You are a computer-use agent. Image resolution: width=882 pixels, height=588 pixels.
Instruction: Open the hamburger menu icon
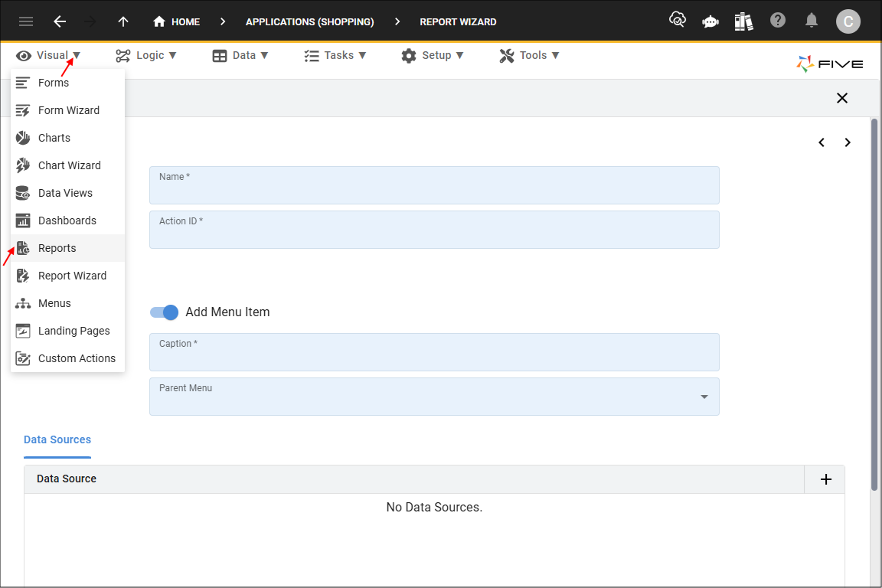[26, 22]
